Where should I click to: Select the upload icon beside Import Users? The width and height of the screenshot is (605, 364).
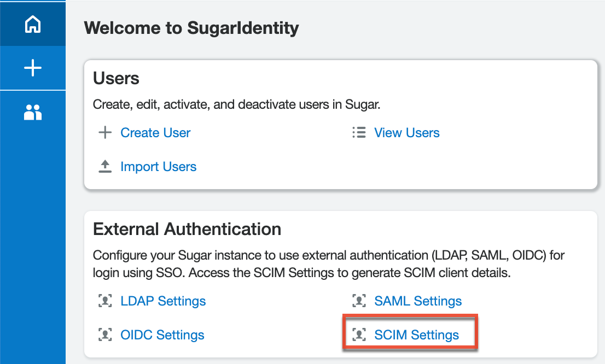pos(104,166)
